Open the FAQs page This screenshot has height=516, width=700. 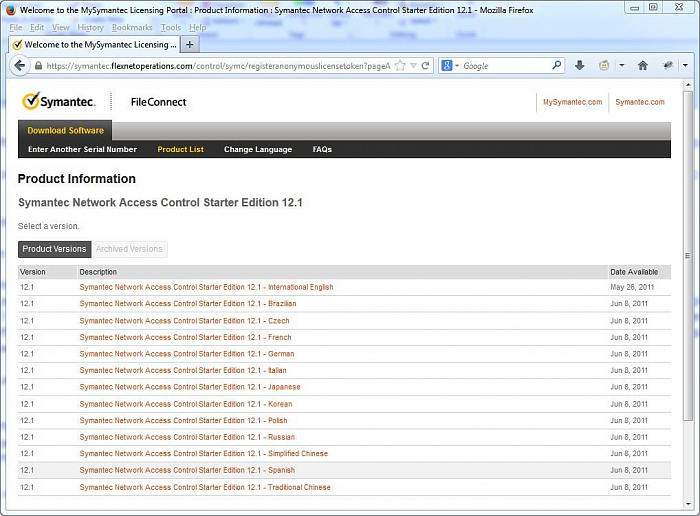click(322, 149)
